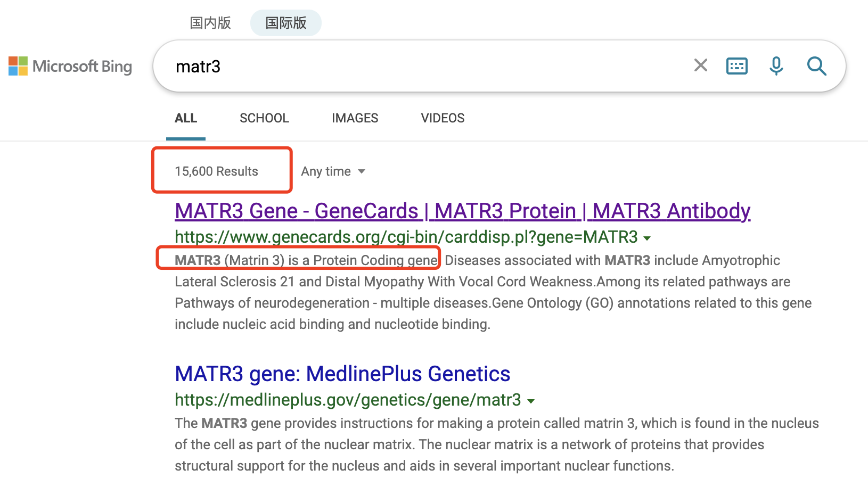Click the Microsoft Bing logo

point(70,66)
